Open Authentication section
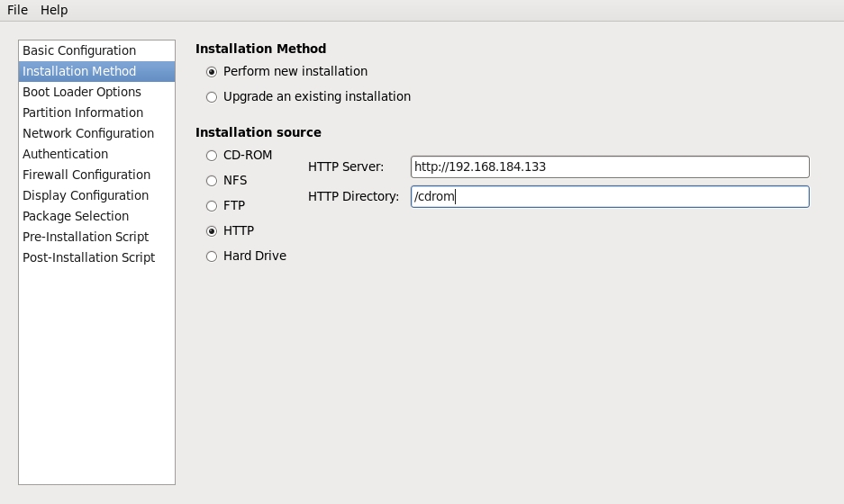This screenshot has height=504, width=844. click(x=97, y=155)
